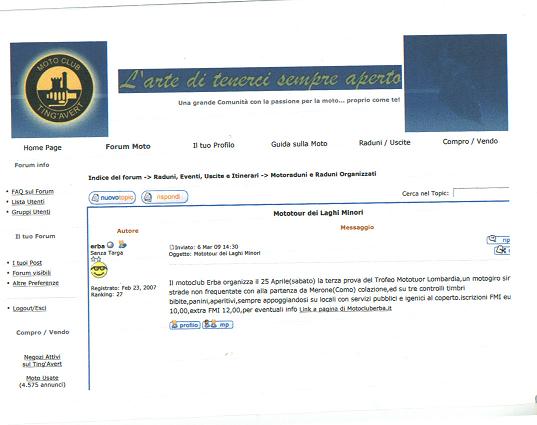Open erba's profilo button

point(185,324)
